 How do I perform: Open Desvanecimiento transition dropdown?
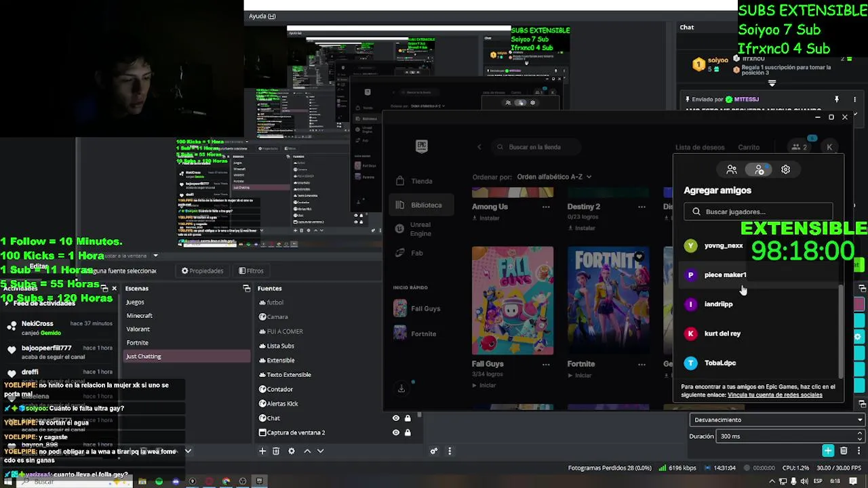tap(778, 420)
